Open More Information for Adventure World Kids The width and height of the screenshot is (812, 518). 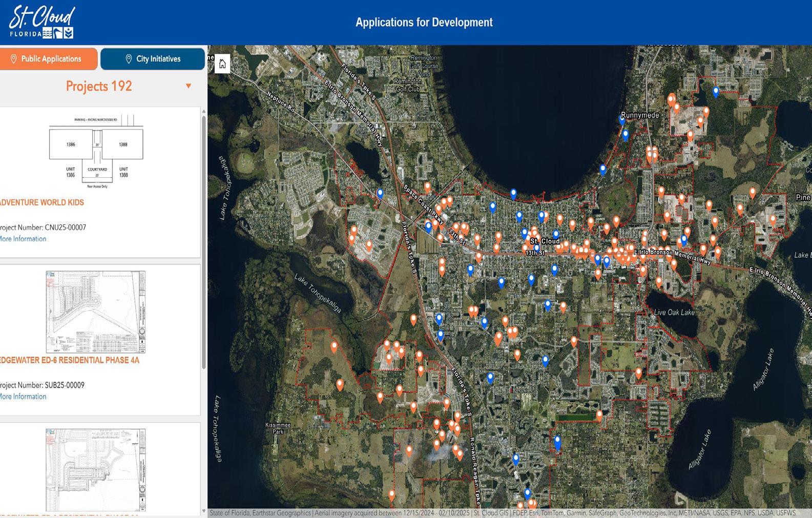[x=23, y=239]
